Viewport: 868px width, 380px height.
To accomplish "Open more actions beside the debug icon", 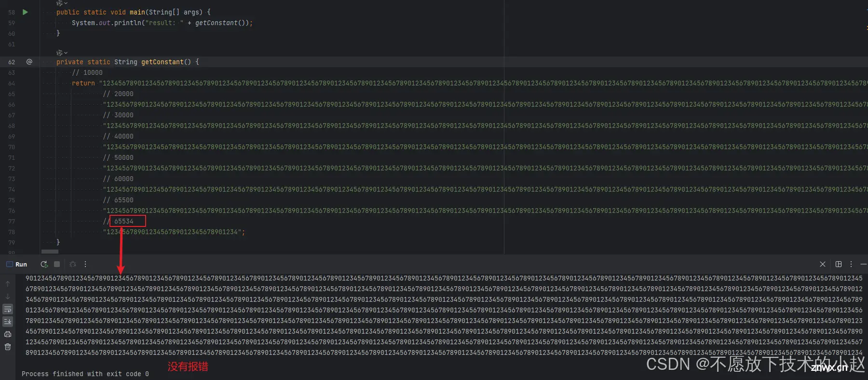I will click(x=85, y=264).
